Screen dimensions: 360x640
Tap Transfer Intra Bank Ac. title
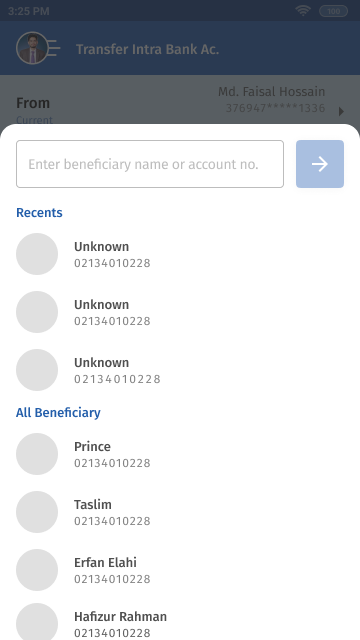[x=147, y=49]
